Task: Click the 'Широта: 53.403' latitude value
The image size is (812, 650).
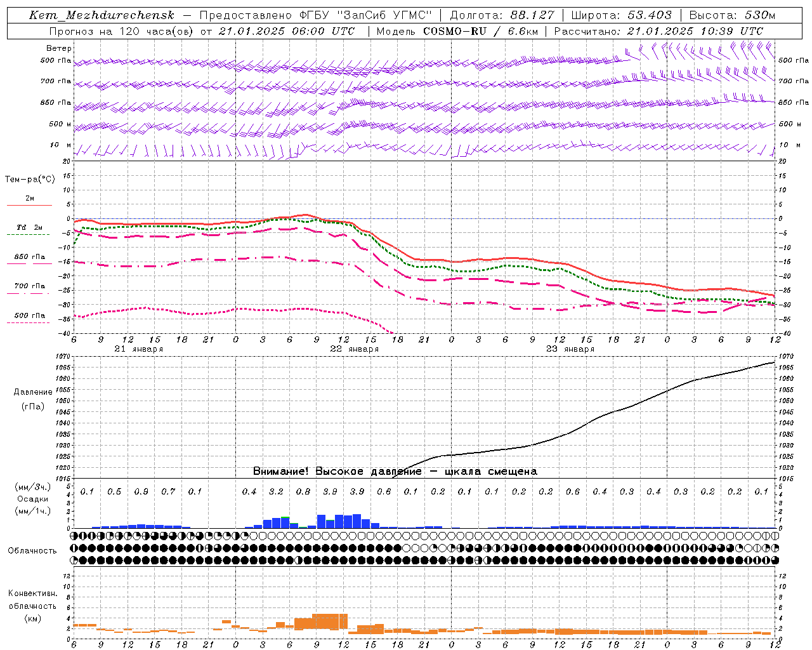Action: point(621,15)
